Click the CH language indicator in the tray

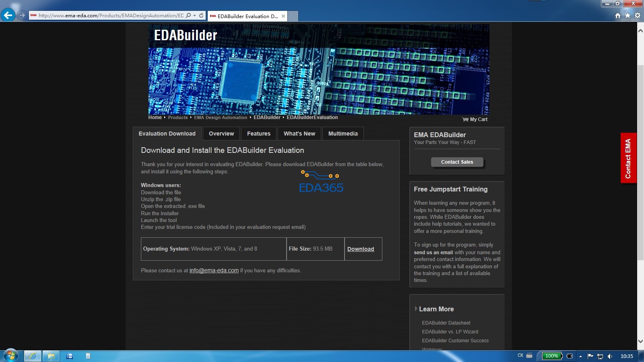(520, 356)
